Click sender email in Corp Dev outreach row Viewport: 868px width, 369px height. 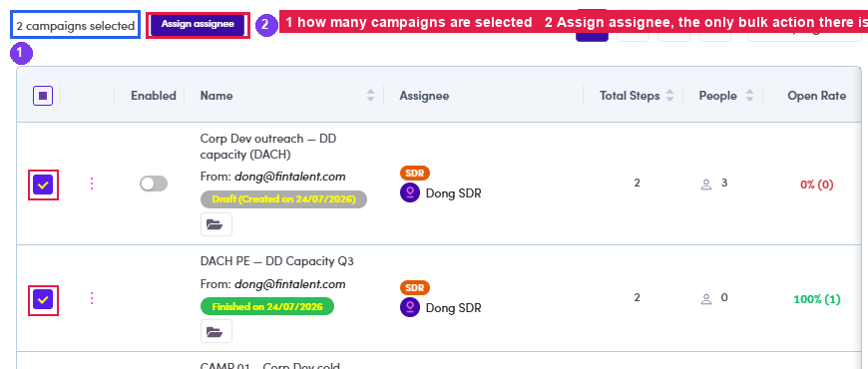(290, 177)
